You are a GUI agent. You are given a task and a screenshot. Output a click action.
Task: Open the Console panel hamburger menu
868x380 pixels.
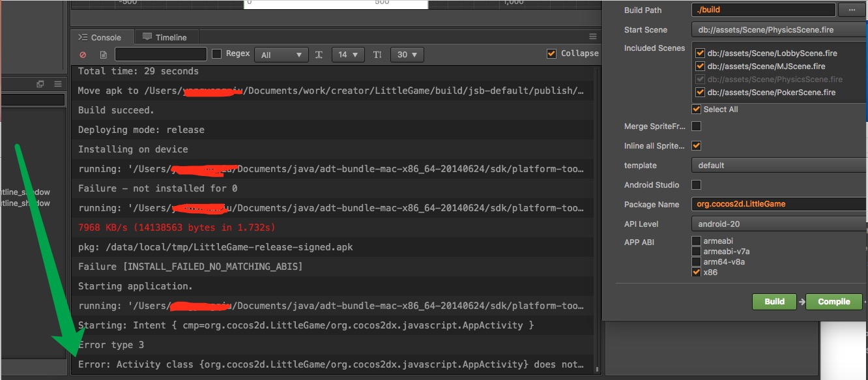click(x=593, y=37)
